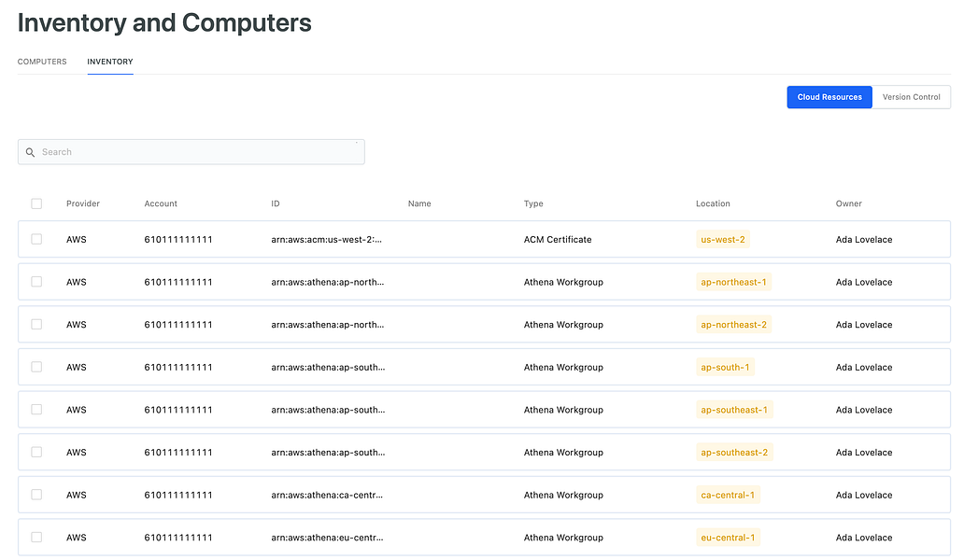Switch to the Computers tab
This screenshot has width=964, height=560.
42,62
